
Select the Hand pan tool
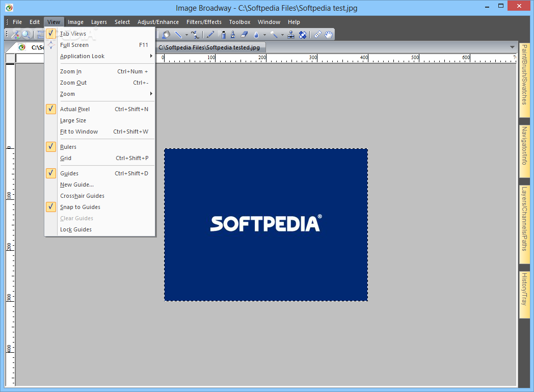tap(329, 34)
